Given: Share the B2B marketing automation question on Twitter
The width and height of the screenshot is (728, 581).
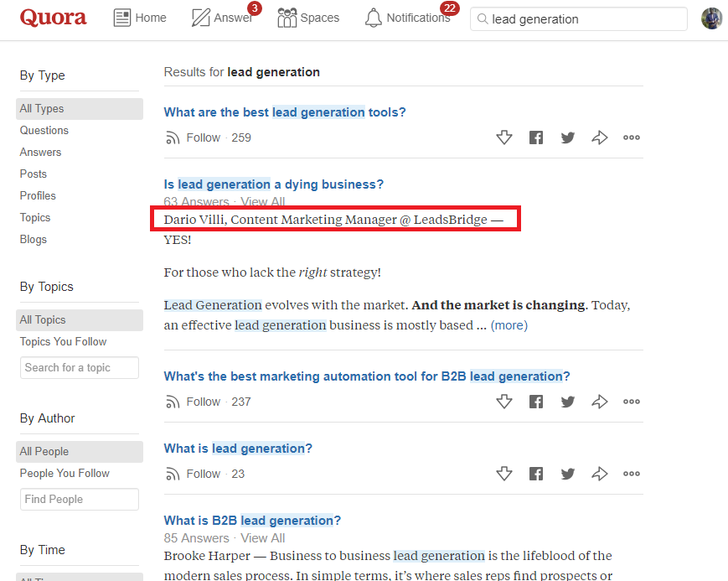Looking at the screenshot, I should (567, 402).
